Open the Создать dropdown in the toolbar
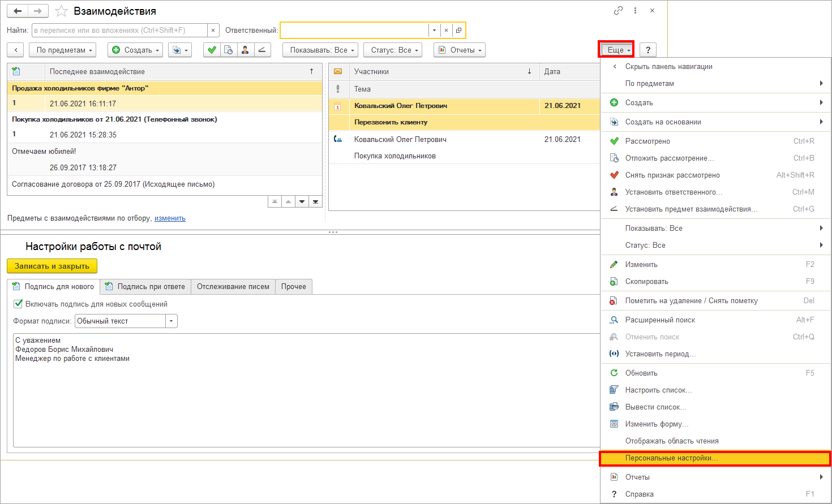This screenshot has height=504, width=832. pos(135,50)
